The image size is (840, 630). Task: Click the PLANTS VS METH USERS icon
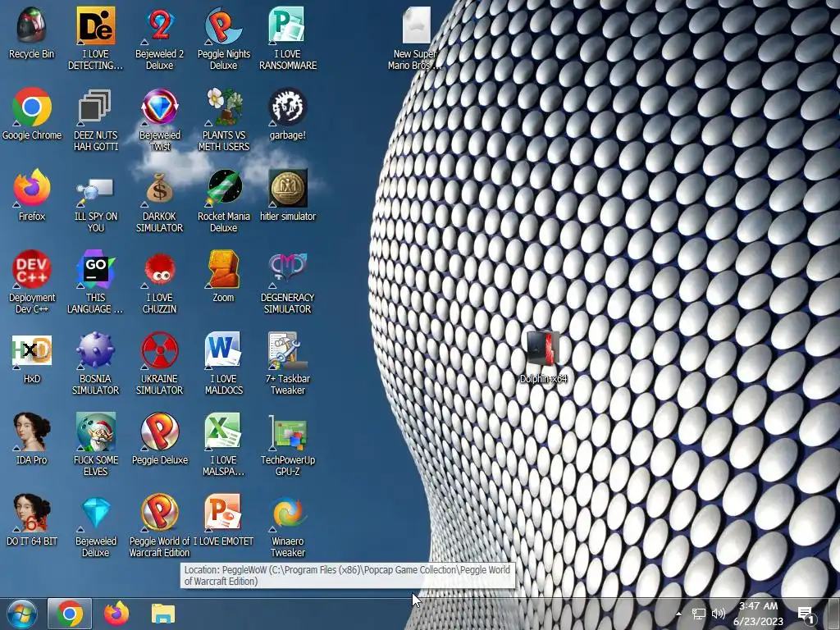(x=223, y=107)
